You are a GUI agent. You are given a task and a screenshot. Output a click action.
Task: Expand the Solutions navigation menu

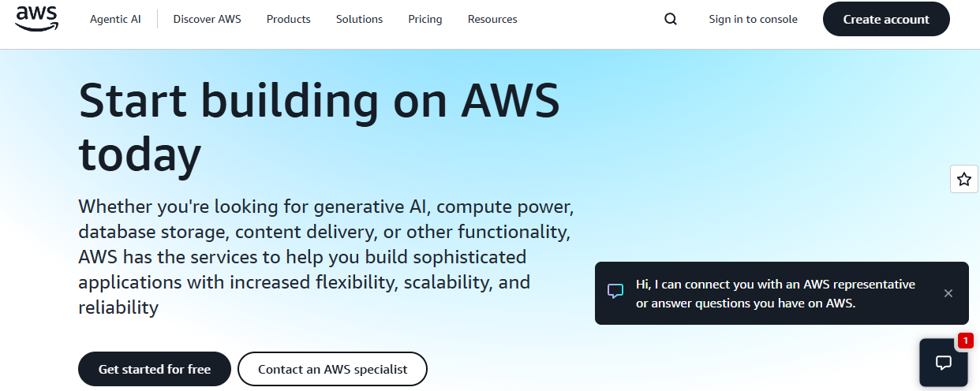tap(359, 19)
